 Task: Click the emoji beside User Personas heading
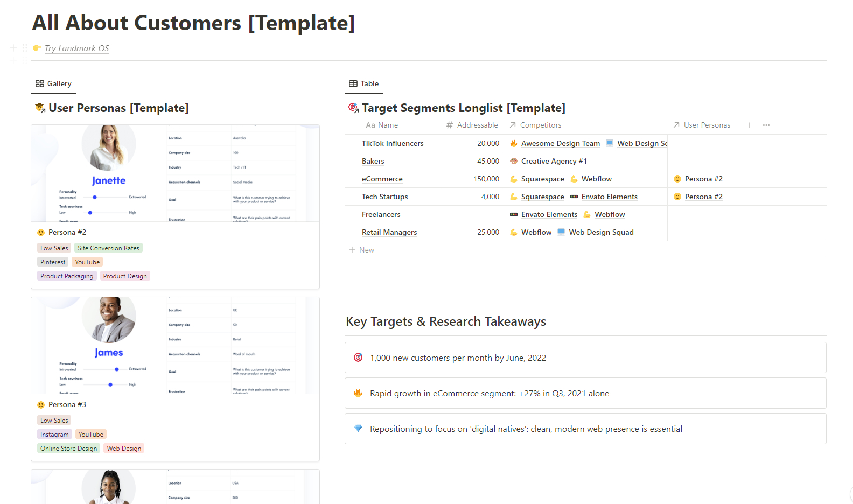[39, 108]
